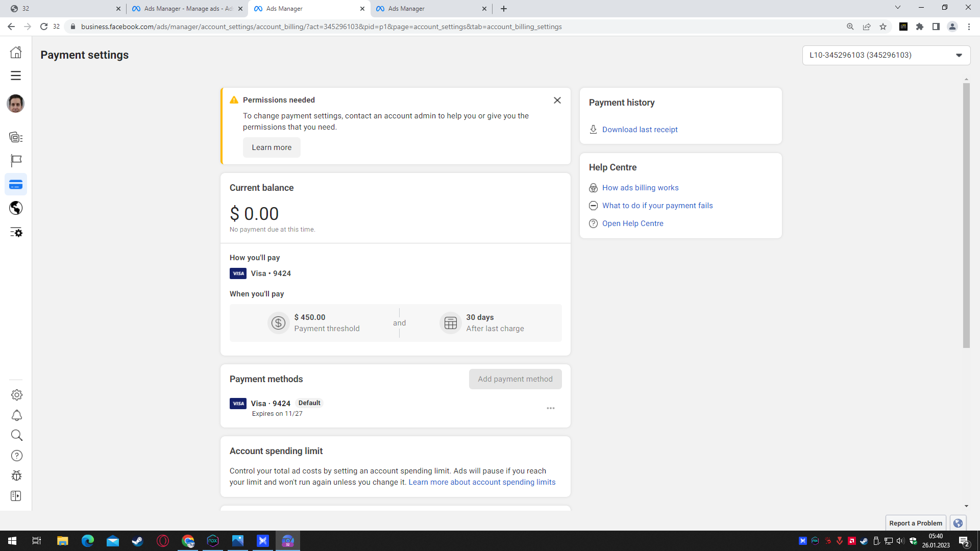This screenshot has width=980, height=551.
Task: Open File Explorer from the taskbar
Action: [62, 541]
